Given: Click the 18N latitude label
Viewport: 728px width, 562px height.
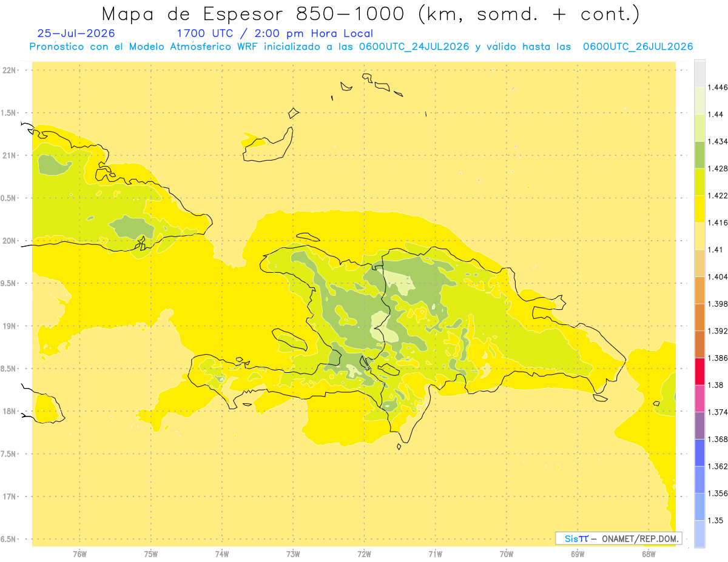Looking at the screenshot, I should point(10,411).
